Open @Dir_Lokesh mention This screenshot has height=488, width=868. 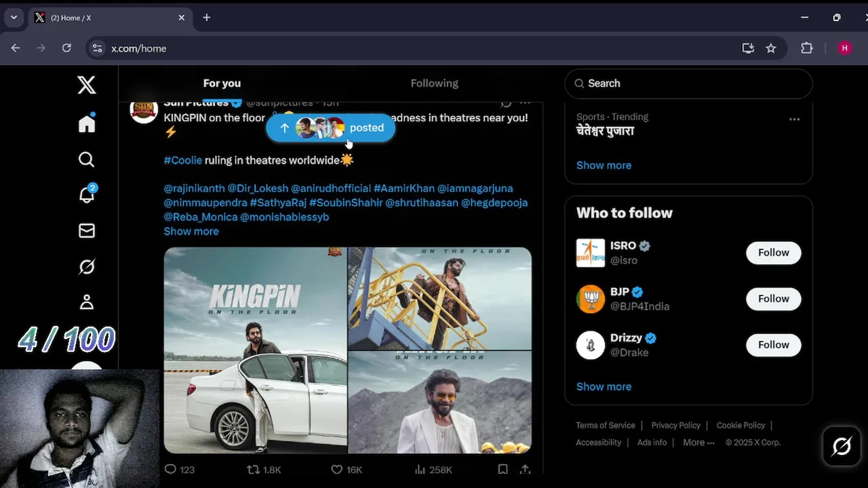coord(258,188)
